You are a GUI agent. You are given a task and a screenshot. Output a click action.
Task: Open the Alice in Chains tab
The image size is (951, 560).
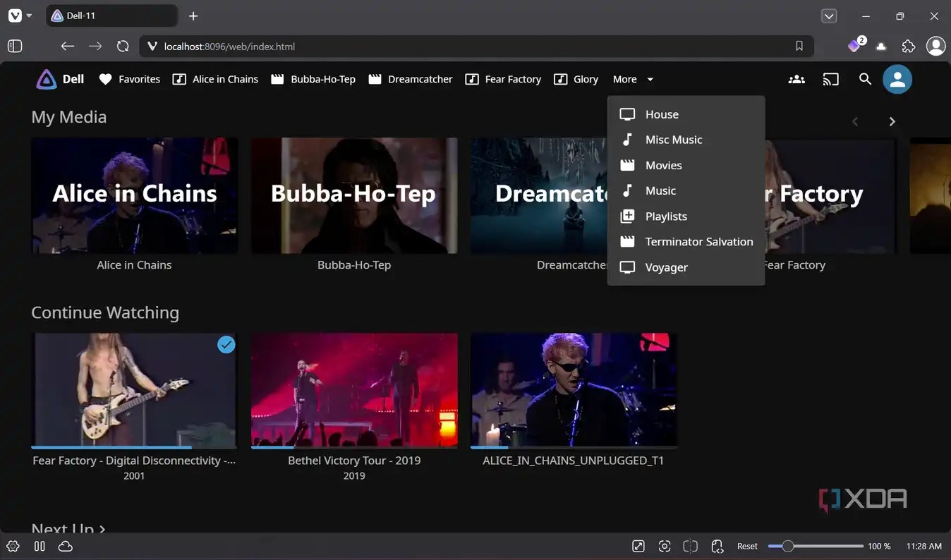coord(216,79)
